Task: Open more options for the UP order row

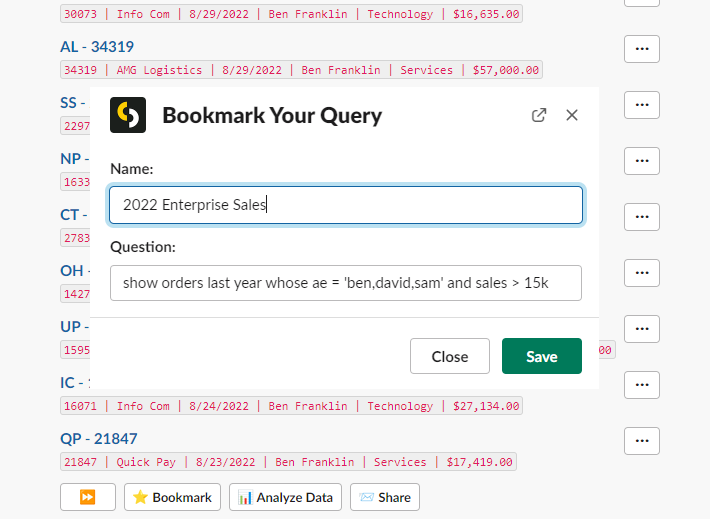Action: point(642,329)
